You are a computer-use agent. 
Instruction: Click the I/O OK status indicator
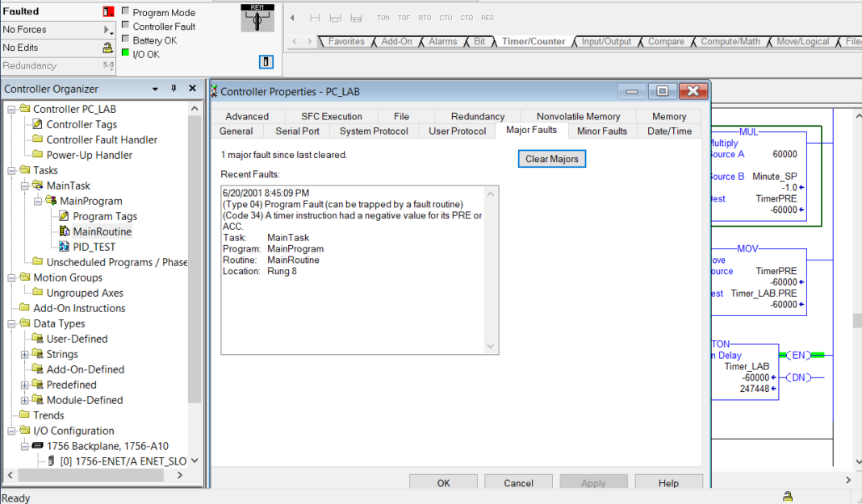pos(125,54)
